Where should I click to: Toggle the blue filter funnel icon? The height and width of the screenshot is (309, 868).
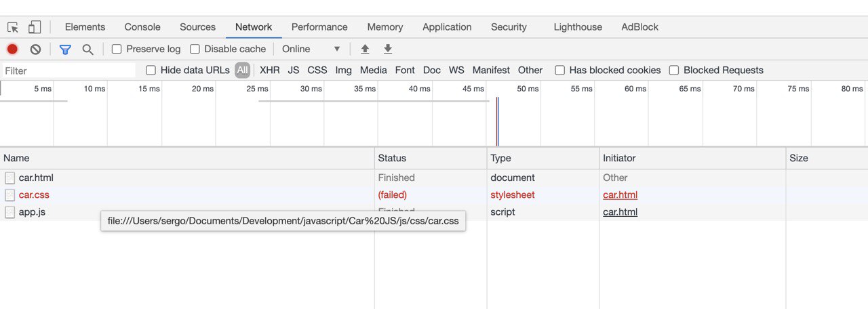(x=65, y=49)
